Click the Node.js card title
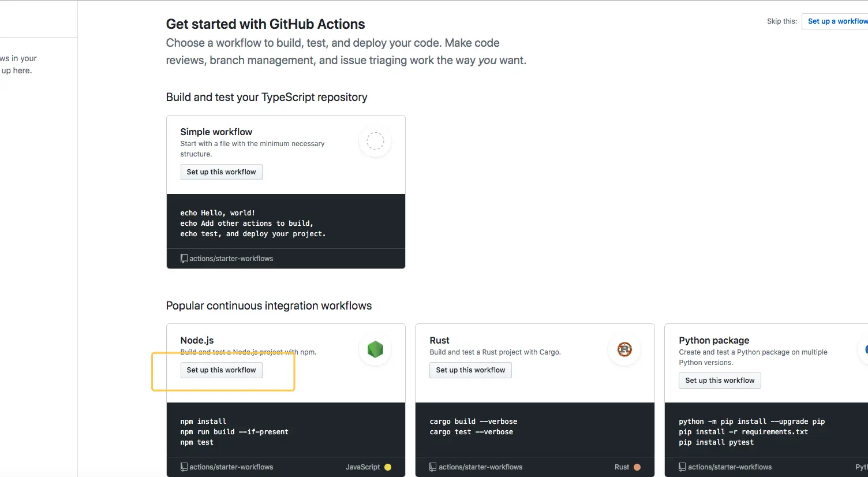868x477 pixels. click(197, 340)
